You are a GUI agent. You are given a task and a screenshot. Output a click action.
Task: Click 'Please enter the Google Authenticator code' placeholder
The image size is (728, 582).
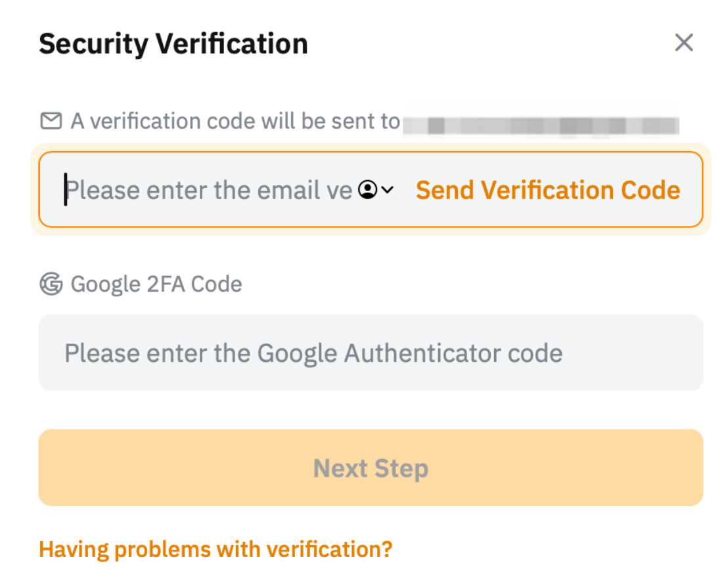(x=313, y=353)
